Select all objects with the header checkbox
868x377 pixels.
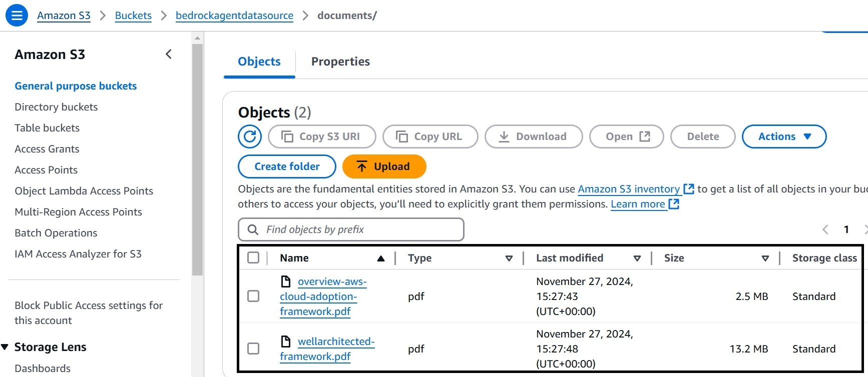pyautogui.click(x=253, y=257)
